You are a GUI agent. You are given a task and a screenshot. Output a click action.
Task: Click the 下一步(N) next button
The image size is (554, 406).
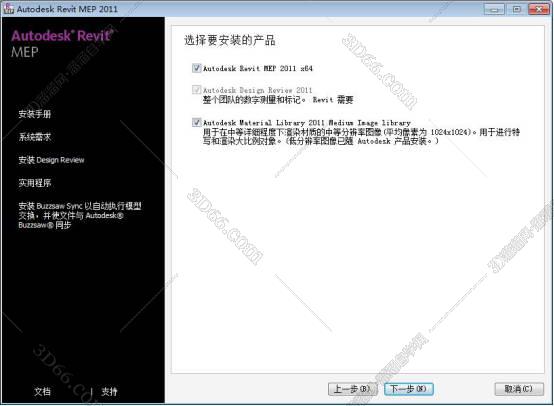click(x=409, y=389)
